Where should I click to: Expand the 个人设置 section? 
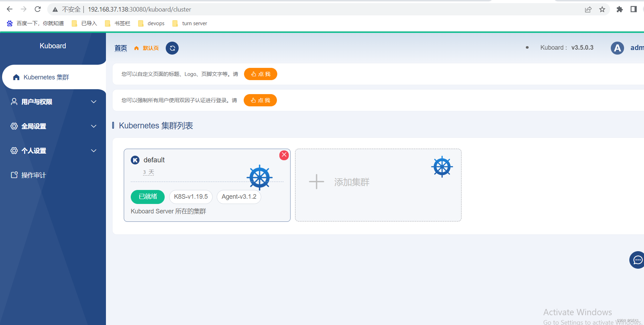tap(34, 150)
